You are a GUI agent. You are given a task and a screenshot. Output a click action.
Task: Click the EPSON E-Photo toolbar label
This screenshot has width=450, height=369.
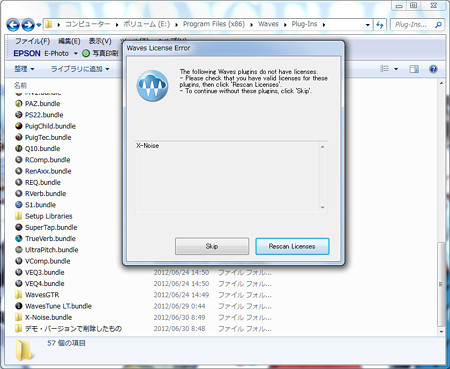click(x=41, y=53)
